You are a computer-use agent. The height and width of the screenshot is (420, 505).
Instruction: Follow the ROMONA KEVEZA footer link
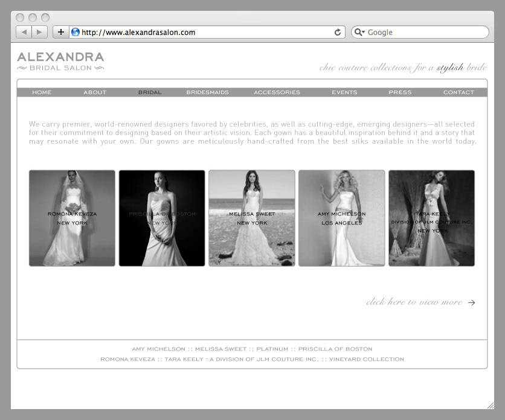(x=127, y=359)
